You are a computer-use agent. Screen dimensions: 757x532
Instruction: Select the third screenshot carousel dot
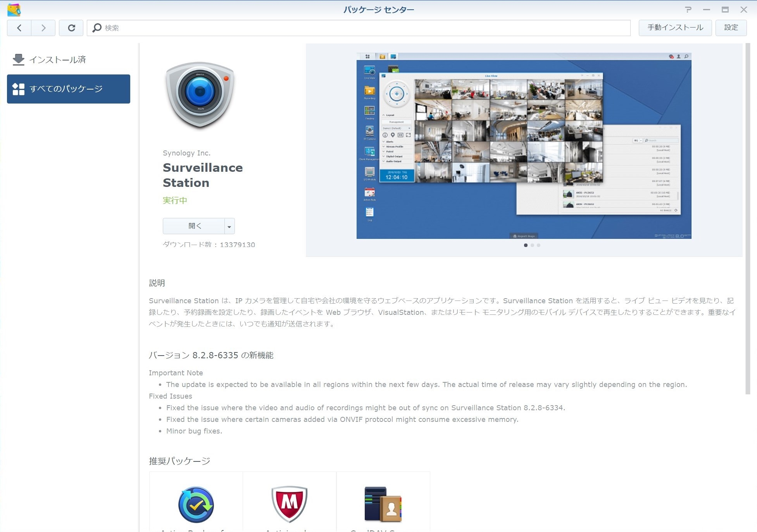[x=538, y=245]
